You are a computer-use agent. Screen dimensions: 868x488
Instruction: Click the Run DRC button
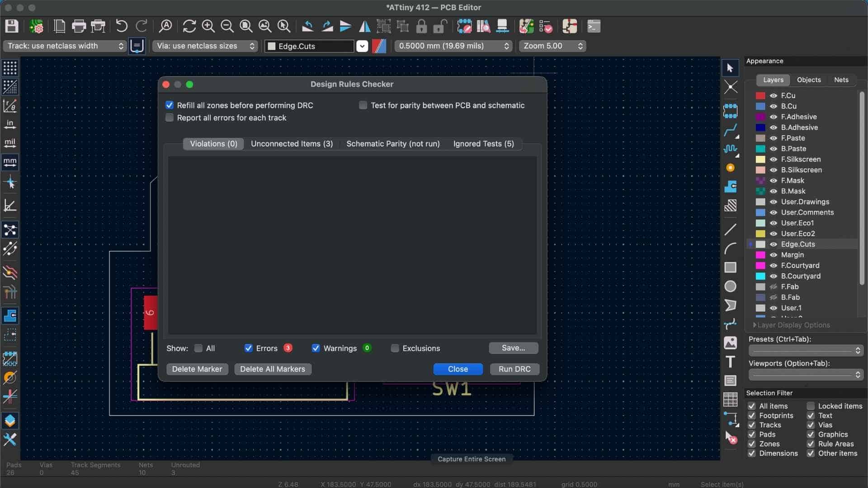coord(514,369)
